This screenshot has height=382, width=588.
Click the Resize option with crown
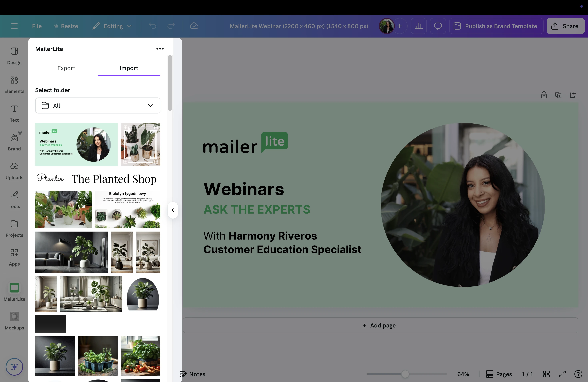pyautogui.click(x=66, y=26)
